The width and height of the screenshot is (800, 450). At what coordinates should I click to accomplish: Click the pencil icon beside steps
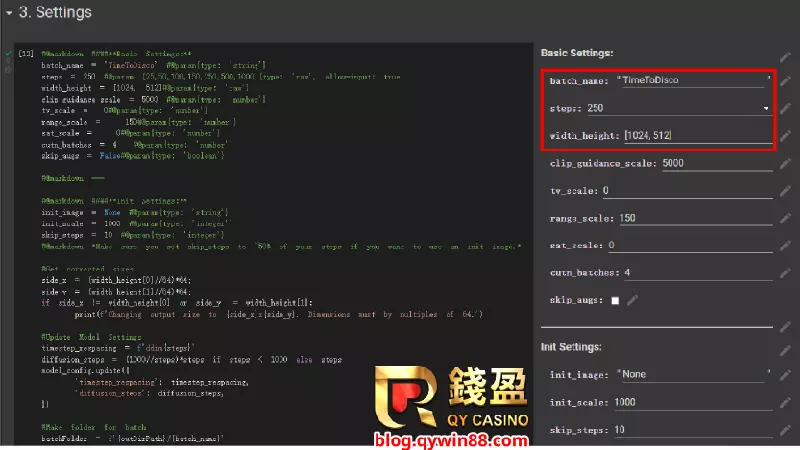coord(786,108)
